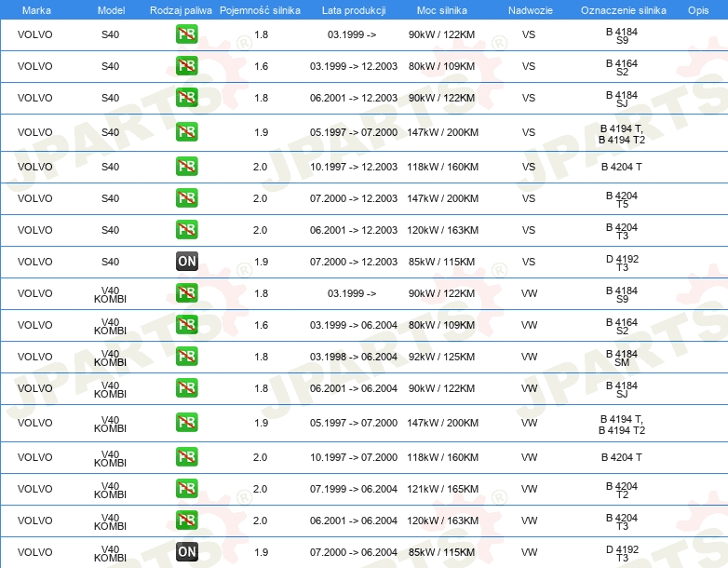Click petrol icon in S40 1.9 147kW row
Screen dimensions: 728x568
pyautogui.click(x=186, y=131)
